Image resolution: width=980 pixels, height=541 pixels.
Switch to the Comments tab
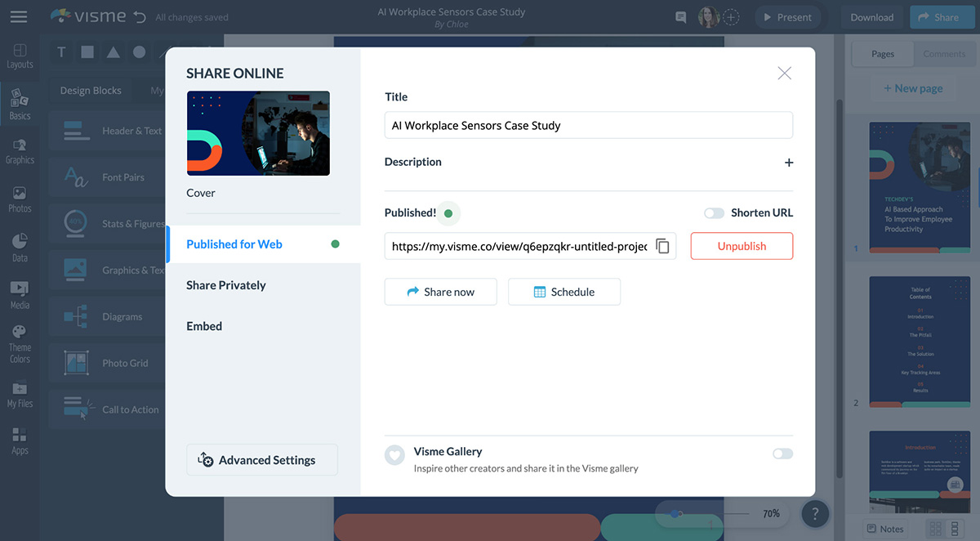click(x=944, y=54)
